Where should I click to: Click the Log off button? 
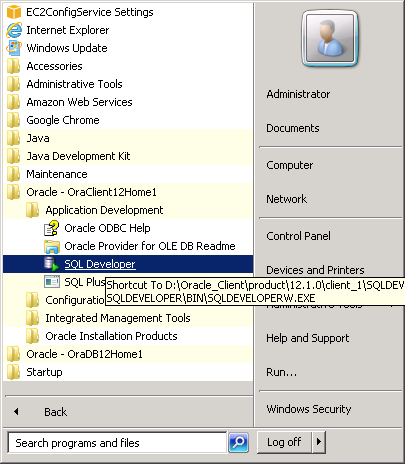click(x=284, y=442)
